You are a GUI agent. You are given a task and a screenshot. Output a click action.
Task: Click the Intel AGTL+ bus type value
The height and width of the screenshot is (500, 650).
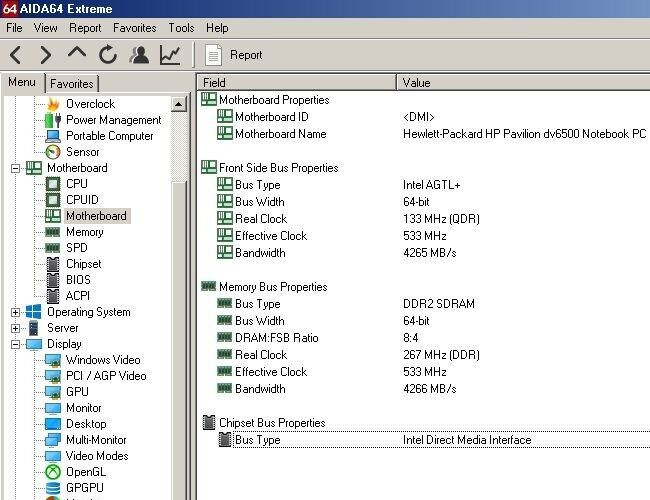(432, 184)
